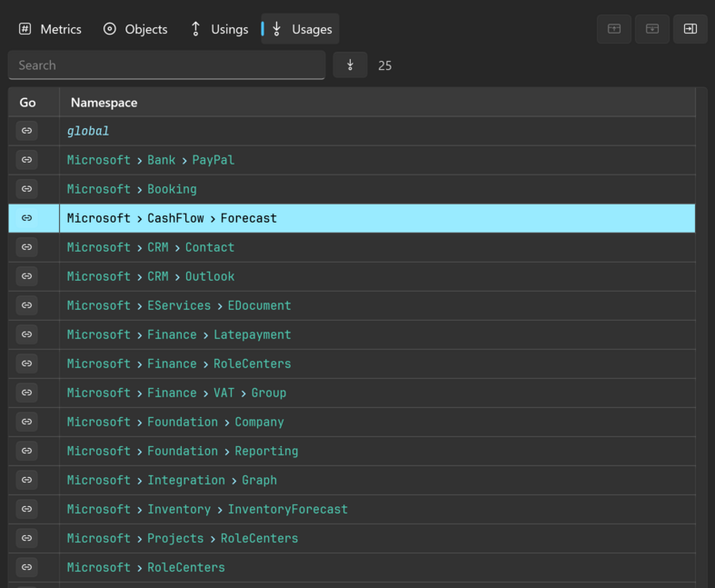
Task: Click the link icon for Microsoft > RoleCenters
Action: 27,567
